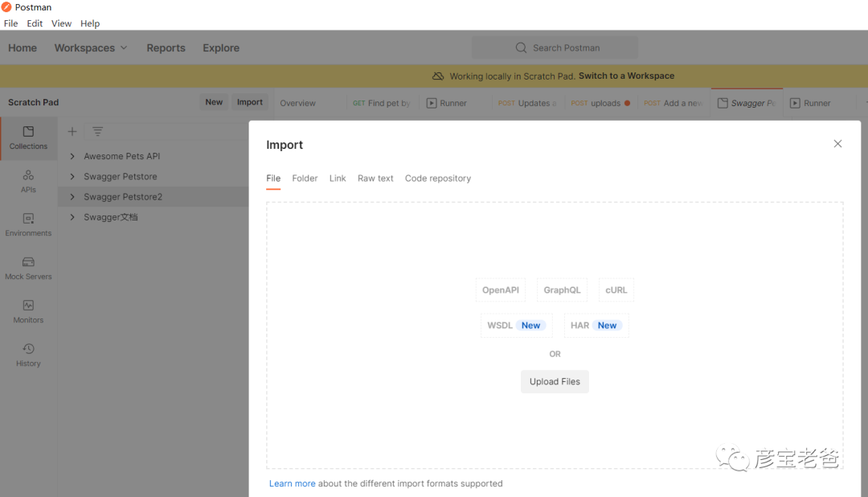Screen dimensions: 868x497
Task: Open the View menu
Action: (x=61, y=24)
